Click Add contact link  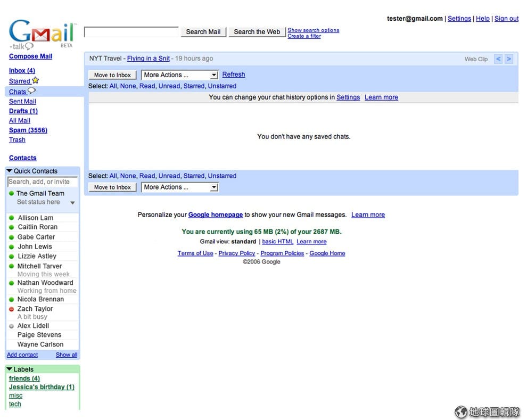pyautogui.click(x=22, y=355)
